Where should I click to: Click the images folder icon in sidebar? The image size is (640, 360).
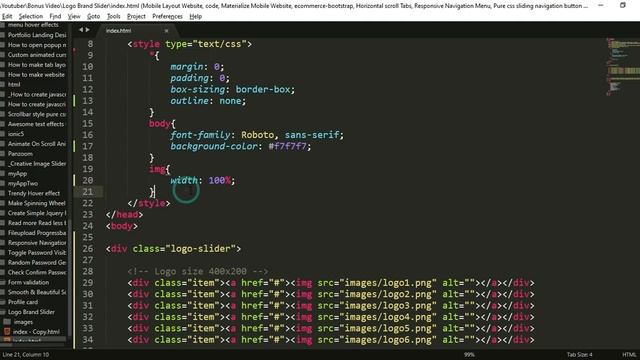tap(7, 322)
